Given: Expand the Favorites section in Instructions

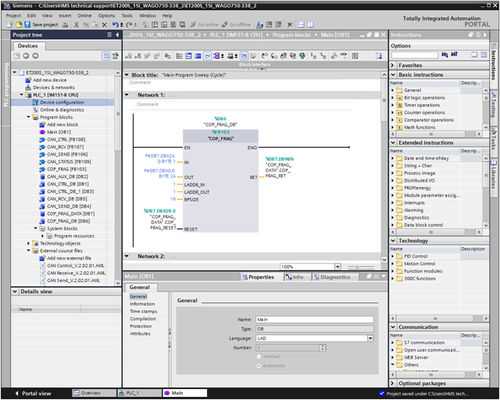Looking at the screenshot, I should (392, 65).
